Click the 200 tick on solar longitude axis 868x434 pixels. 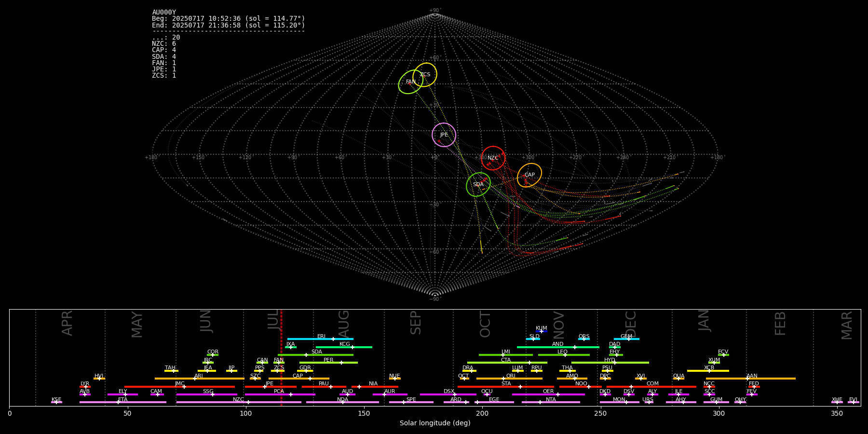coord(482,413)
